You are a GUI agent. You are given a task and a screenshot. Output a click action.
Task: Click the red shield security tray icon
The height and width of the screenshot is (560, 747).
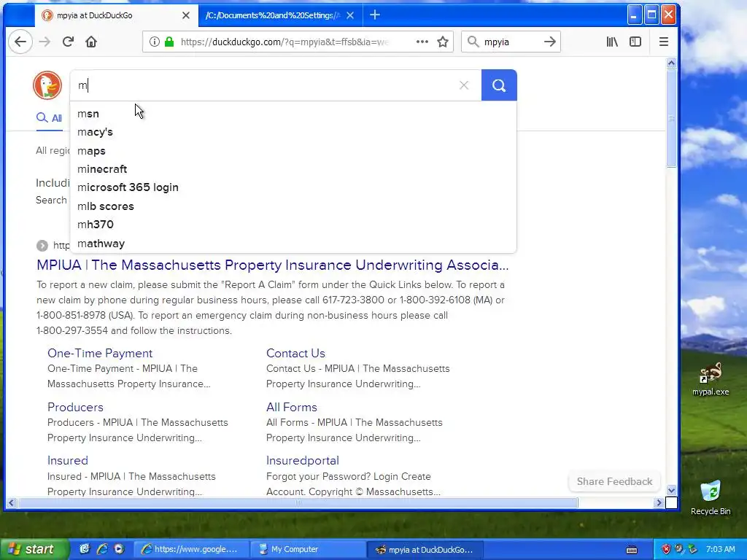coord(666,549)
